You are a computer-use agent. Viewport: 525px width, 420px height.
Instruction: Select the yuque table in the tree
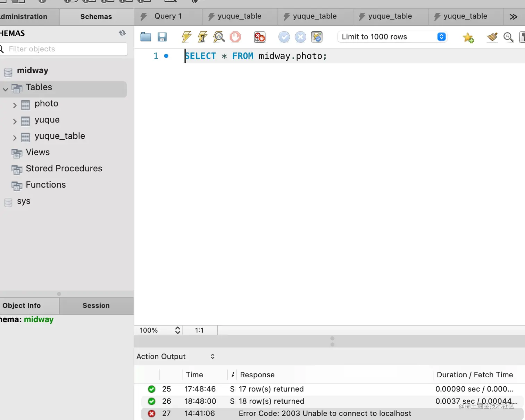(47, 120)
